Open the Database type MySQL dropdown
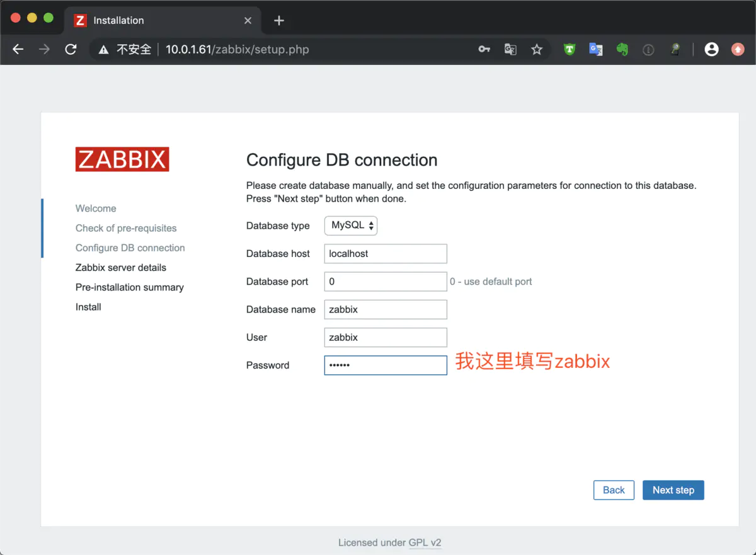756x555 pixels. (351, 226)
